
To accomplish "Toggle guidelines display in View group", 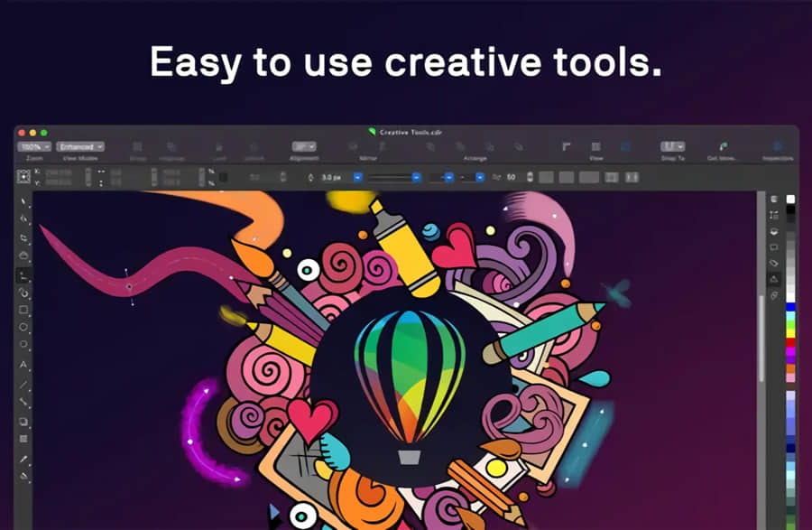I will coord(624,146).
